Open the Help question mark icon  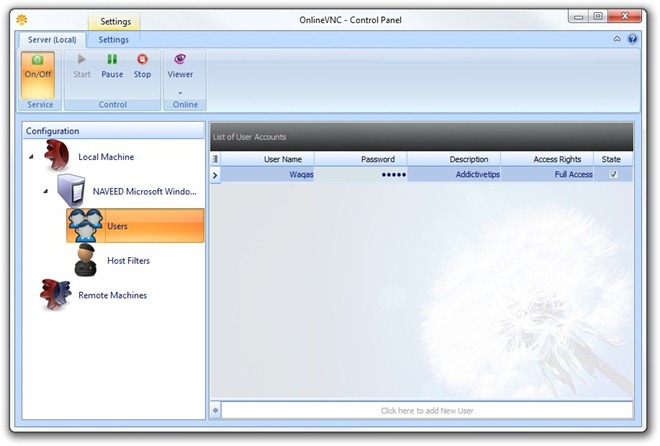point(632,39)
